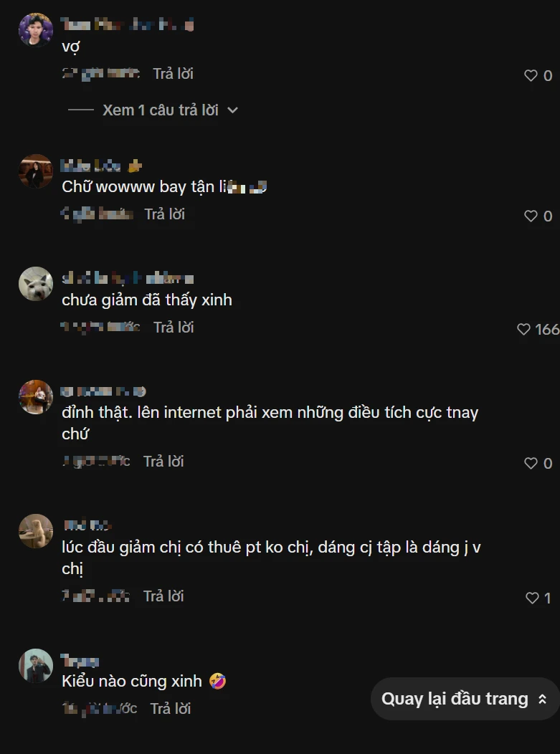This screenshot has height=754, width=560.
Task: Open the white dog avatar profile
Action: (x=36, y=284)
